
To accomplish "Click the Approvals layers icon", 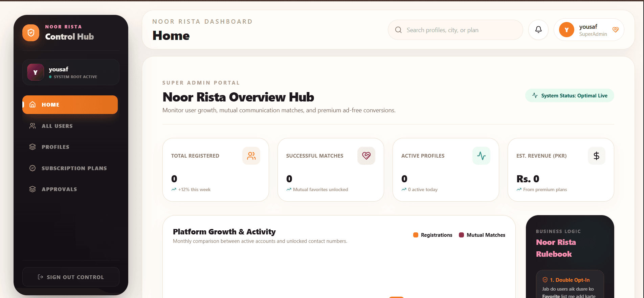I will point(32,189).
